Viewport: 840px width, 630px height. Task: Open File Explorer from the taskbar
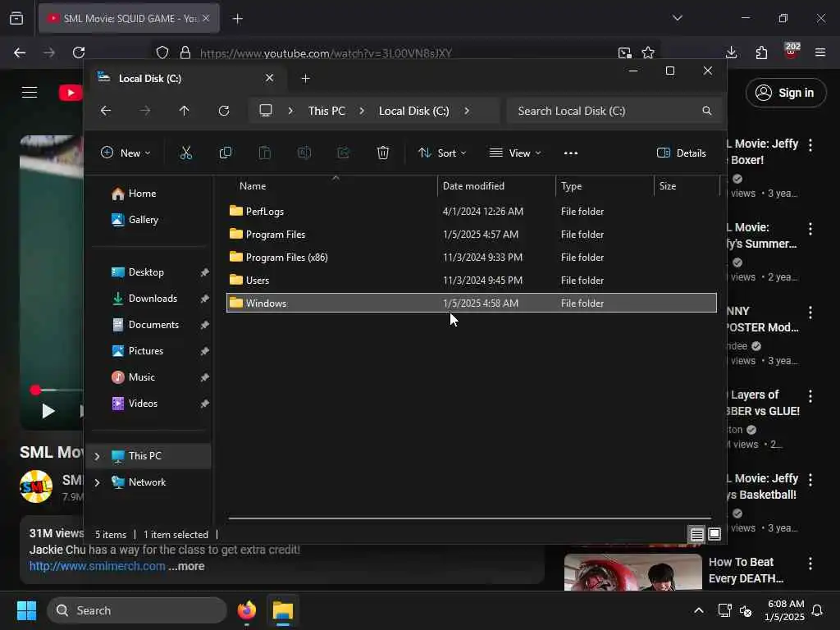point(283,610)
